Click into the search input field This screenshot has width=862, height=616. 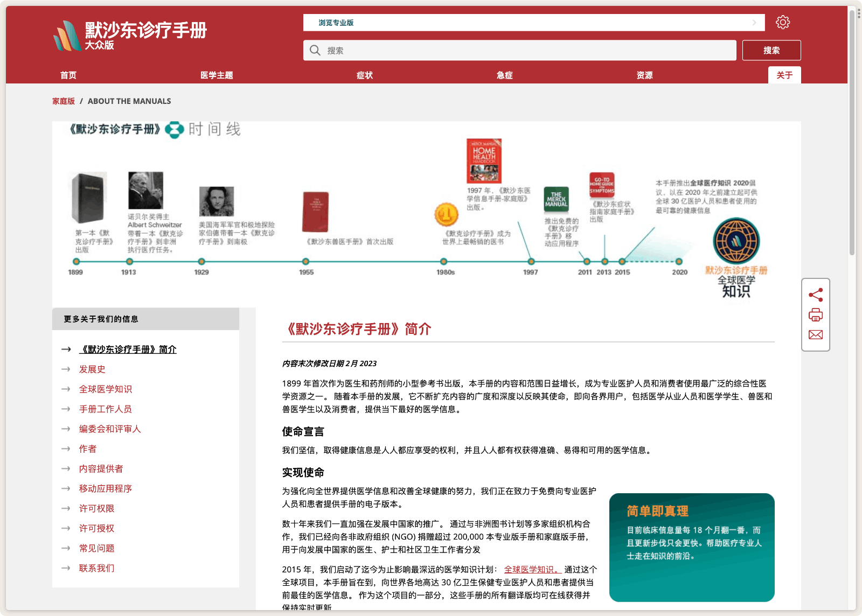(x=520, y=50)
